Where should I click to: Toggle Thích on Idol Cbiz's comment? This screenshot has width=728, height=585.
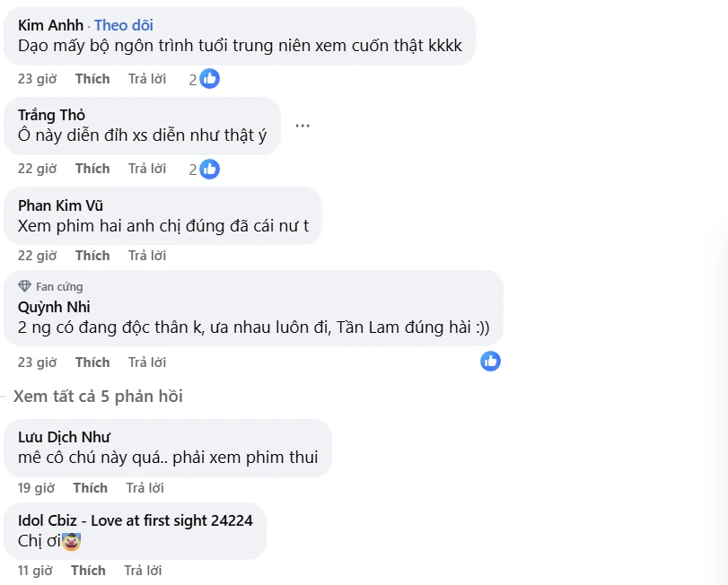(x=88, y=571)
